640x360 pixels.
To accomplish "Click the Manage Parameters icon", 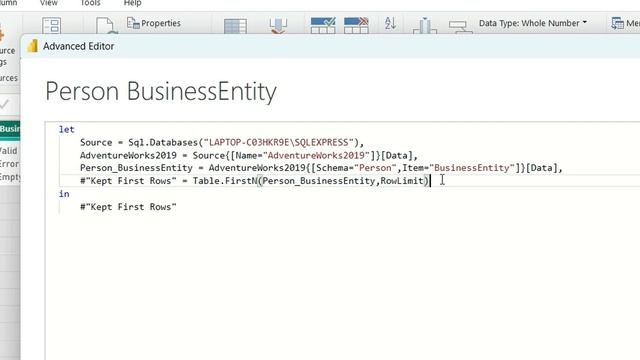I will coord(52,25).
